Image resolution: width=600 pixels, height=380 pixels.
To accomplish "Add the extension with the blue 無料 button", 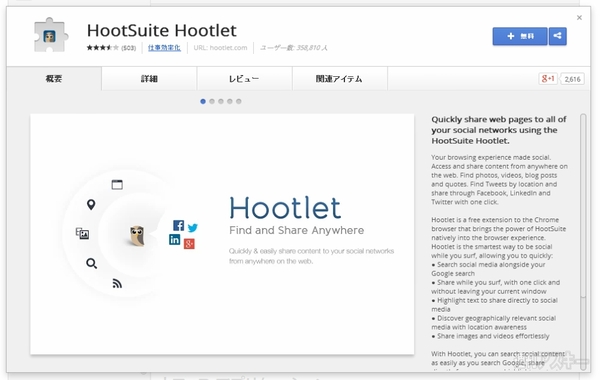I will (520, 36).
